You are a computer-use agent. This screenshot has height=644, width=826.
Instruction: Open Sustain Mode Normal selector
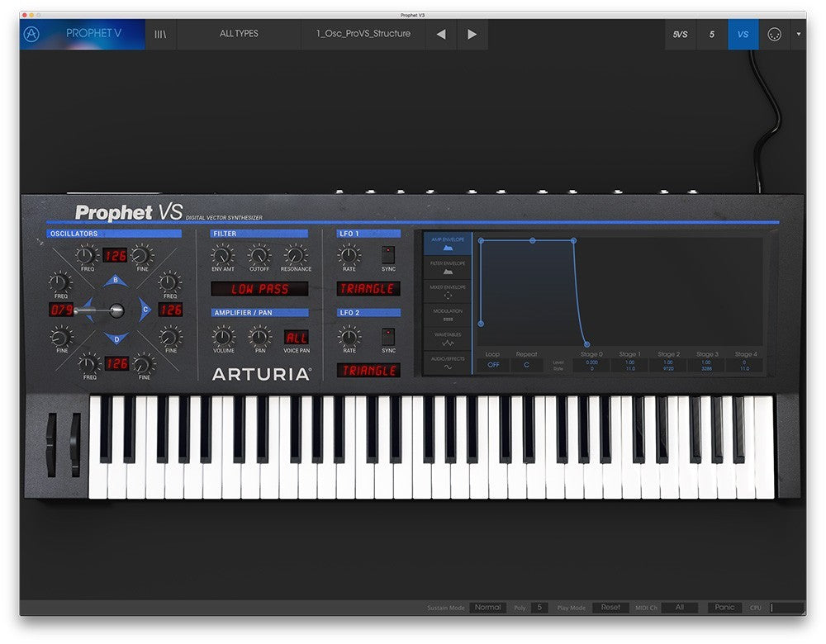488,608
